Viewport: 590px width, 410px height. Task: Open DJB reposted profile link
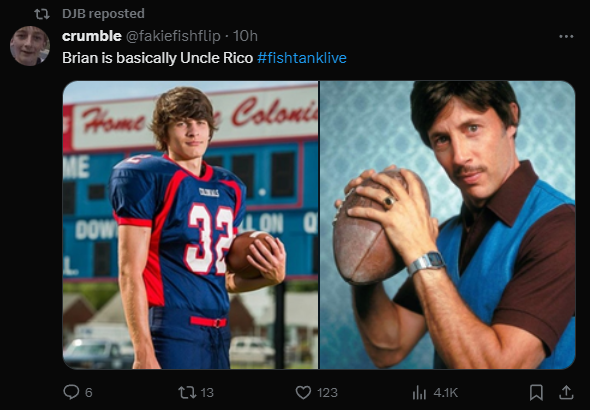[103, 14]
